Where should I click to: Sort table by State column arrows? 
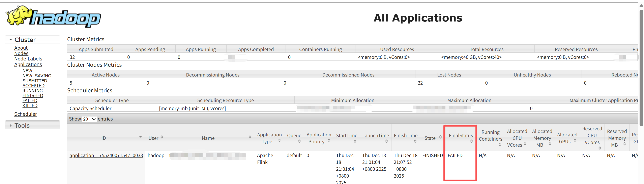pos(440,137)
